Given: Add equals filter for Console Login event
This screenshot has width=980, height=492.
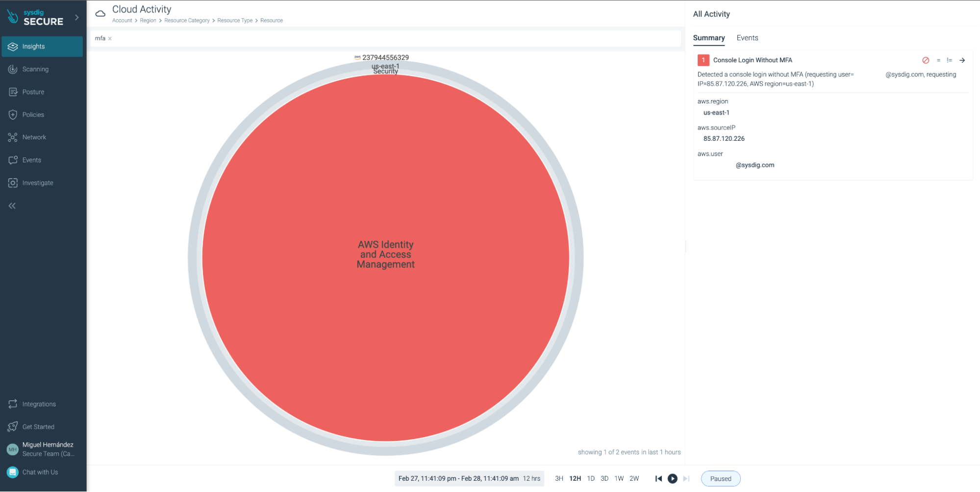Looking at the screenshot, I should point(938,60).
